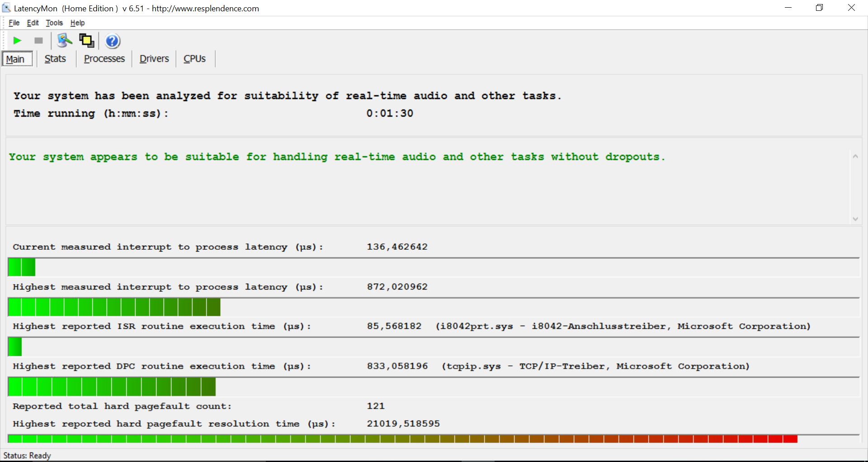
Task: Click 'Current measured interrupt to process latency' label
Action: [x=168, y=247]
